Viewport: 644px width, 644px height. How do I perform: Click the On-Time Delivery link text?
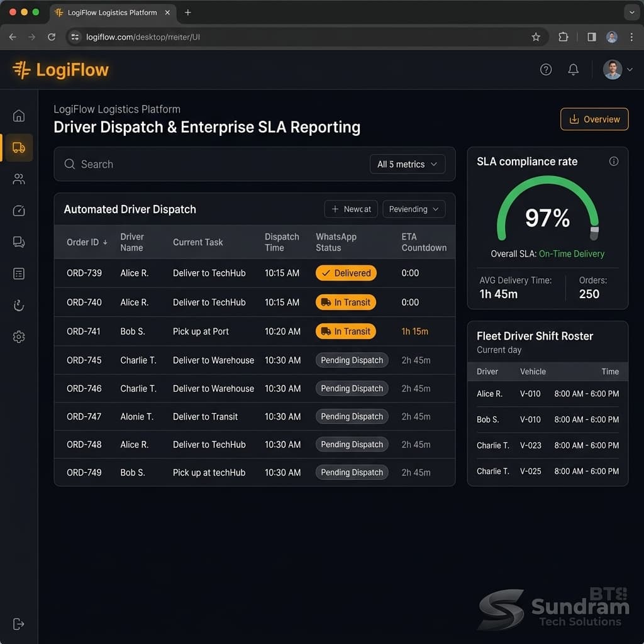point(571,254)
